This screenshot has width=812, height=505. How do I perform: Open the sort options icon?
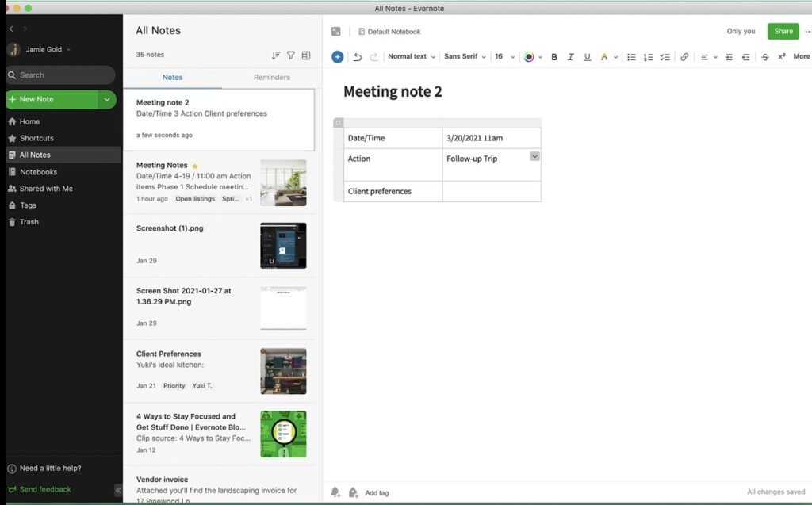tap(276, 55)
